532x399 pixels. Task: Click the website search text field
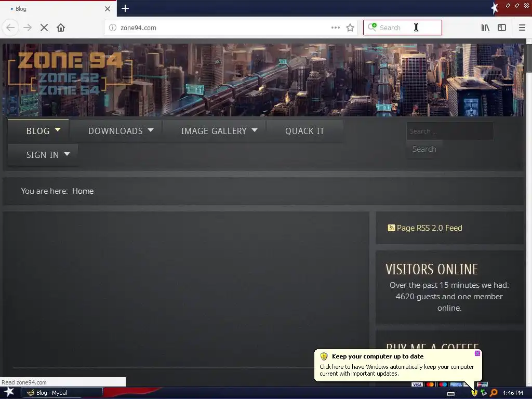coord(450,131)
